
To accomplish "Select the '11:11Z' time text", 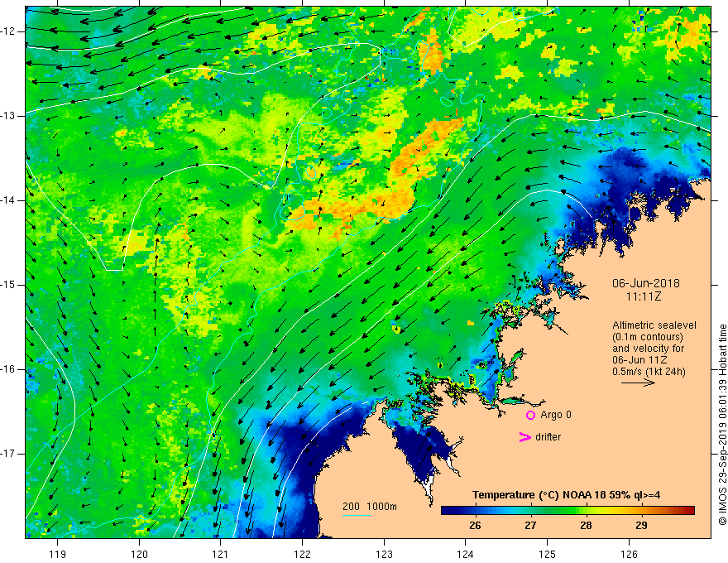I will [x=643, y=296].
